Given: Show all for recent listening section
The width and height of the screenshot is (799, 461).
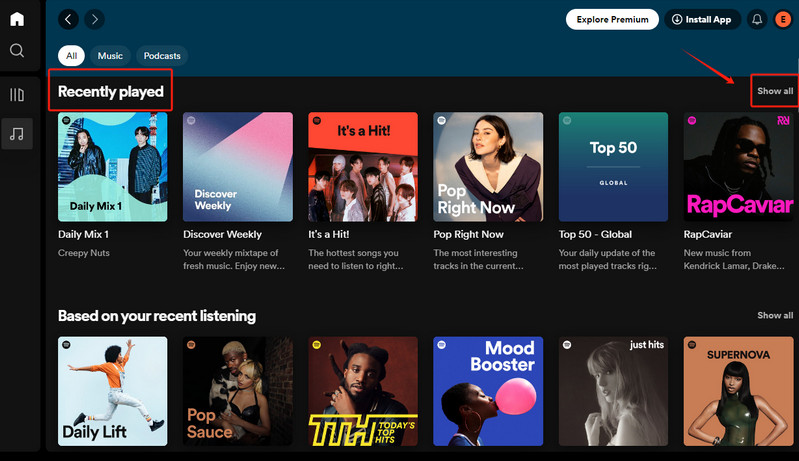Looking at the screenshot, I should pyautogui.click(x=775, y=315).
